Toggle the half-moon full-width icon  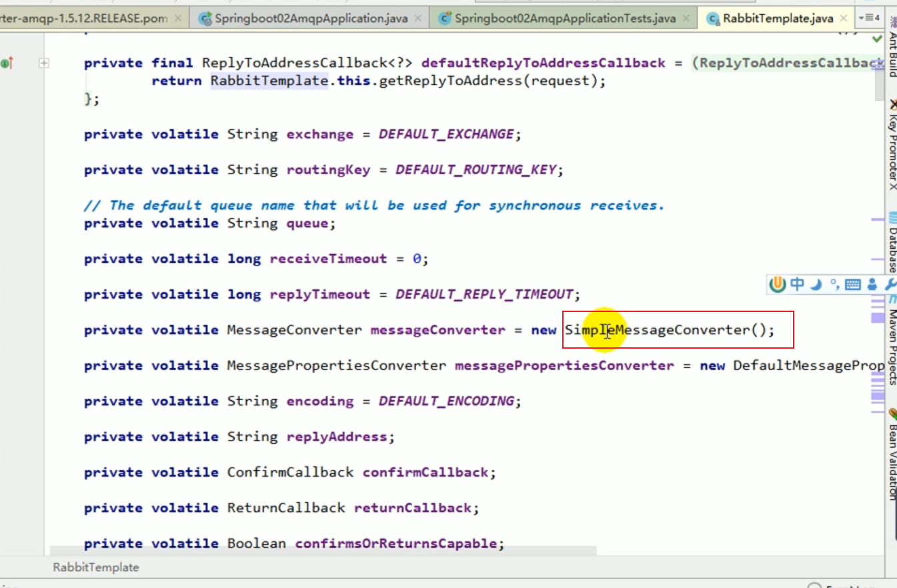(x=816, y=285)
